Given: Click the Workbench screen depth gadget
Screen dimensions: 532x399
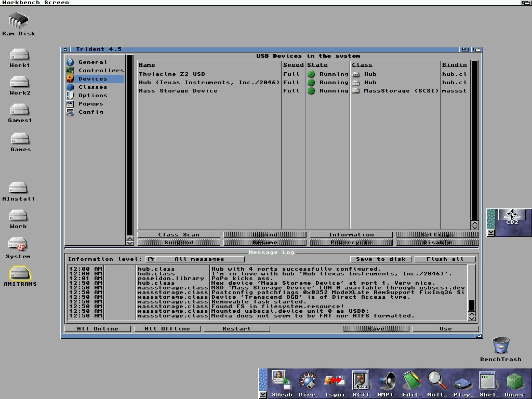Looking at the screenshot, I should 526,3.
